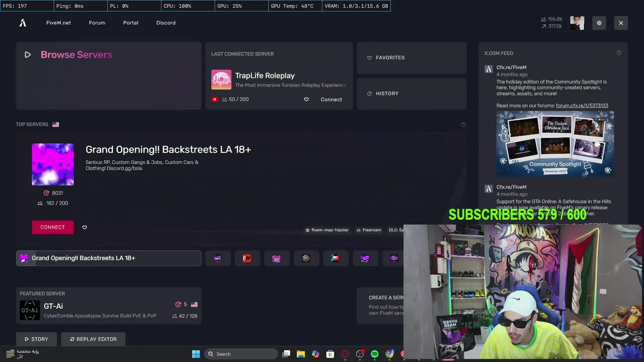Click the GT-Ai server logo
The width and height of the screenshot is (644, 362).
30,310
